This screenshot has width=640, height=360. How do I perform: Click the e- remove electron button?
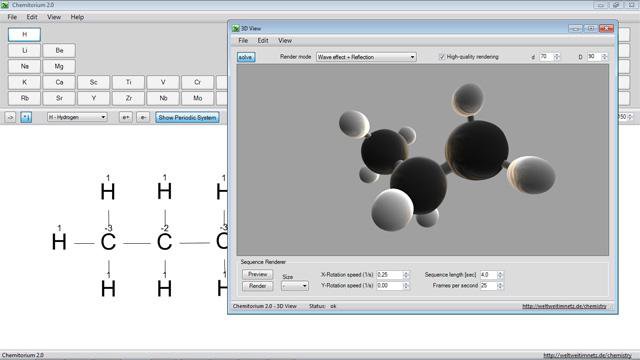pos(143,118)
